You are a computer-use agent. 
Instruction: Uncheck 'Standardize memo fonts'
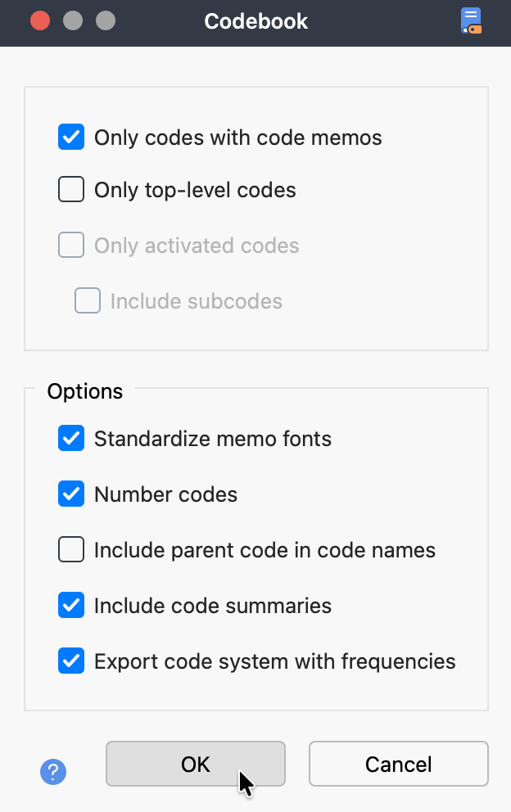coord(71,438)
